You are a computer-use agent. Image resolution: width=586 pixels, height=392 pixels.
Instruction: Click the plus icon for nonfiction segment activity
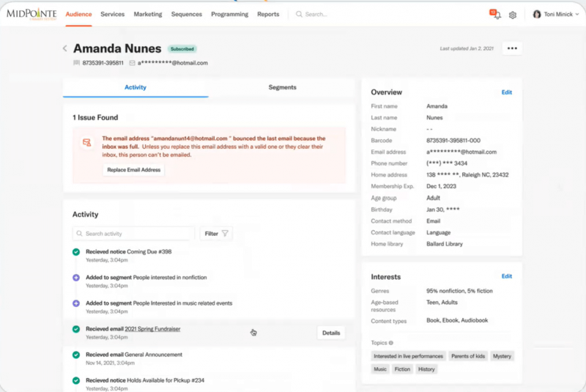[76, 278]
